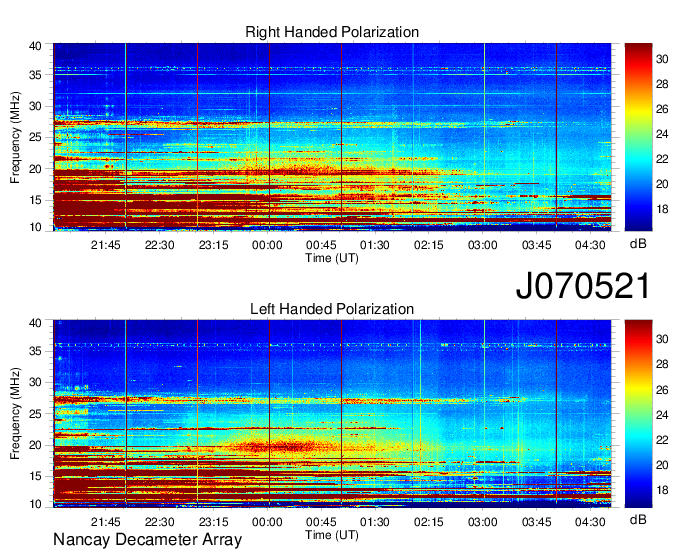The image size is (680, 552).
Task: Click the "Time (UT)" label under Left Handed plot
Action: point(332,535)
